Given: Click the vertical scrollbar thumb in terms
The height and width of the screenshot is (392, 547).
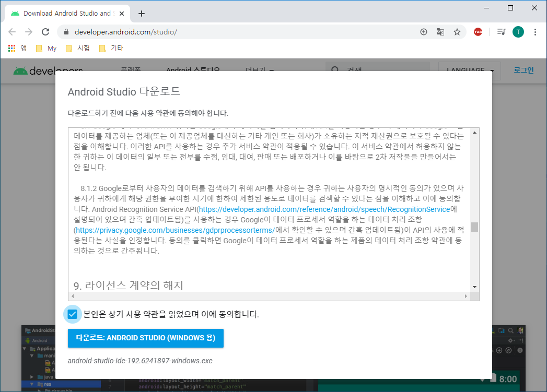Looking at the screenshot, I should coord(474,227).
